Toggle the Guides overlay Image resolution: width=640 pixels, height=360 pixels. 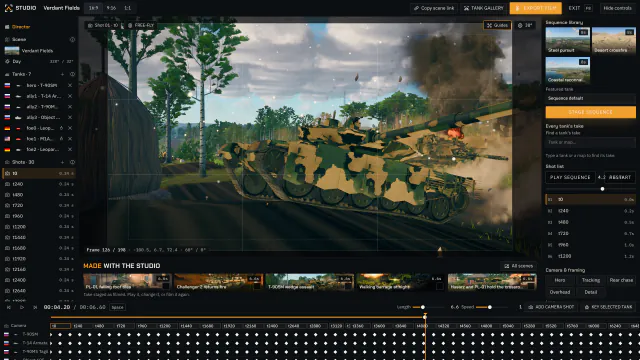497,25
